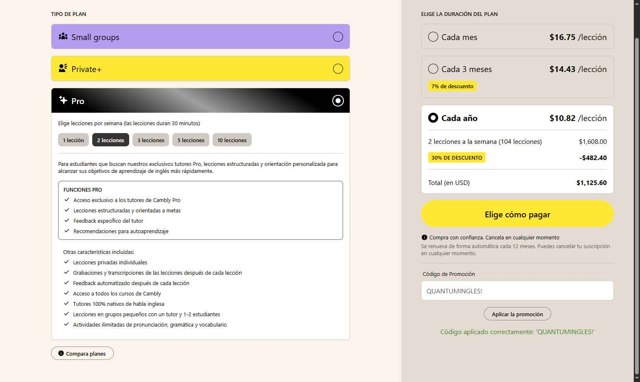Click the $16.75 /lección price
Image resolution: width=640 pixels, height=382 pixels.
coord(578,37)
